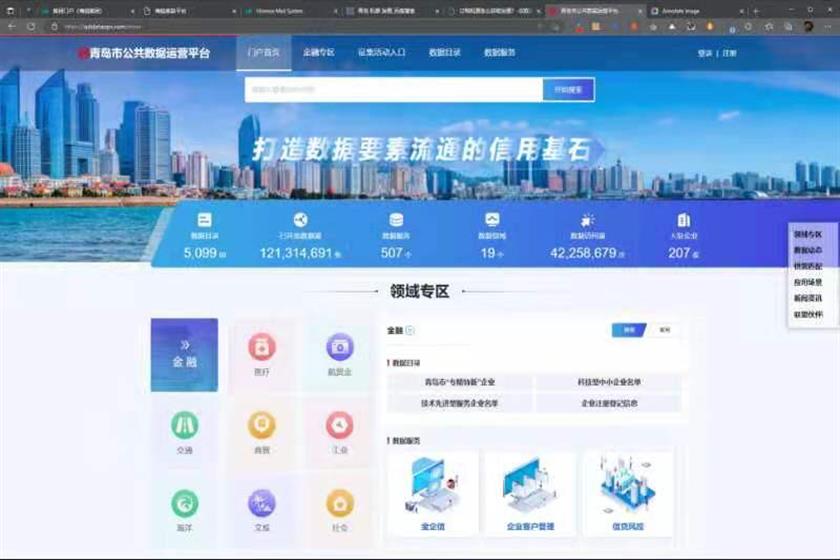Click the small circle icon next to 金融 heading
This screenshot has width=840, height=560.
(x=410, y=331)
